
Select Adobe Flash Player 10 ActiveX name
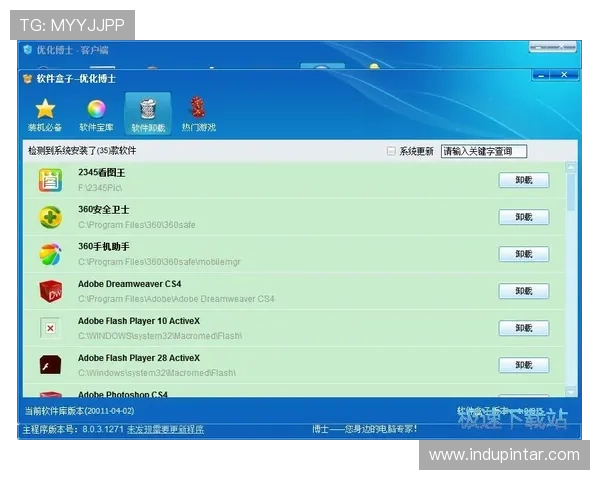click(139, 321)
